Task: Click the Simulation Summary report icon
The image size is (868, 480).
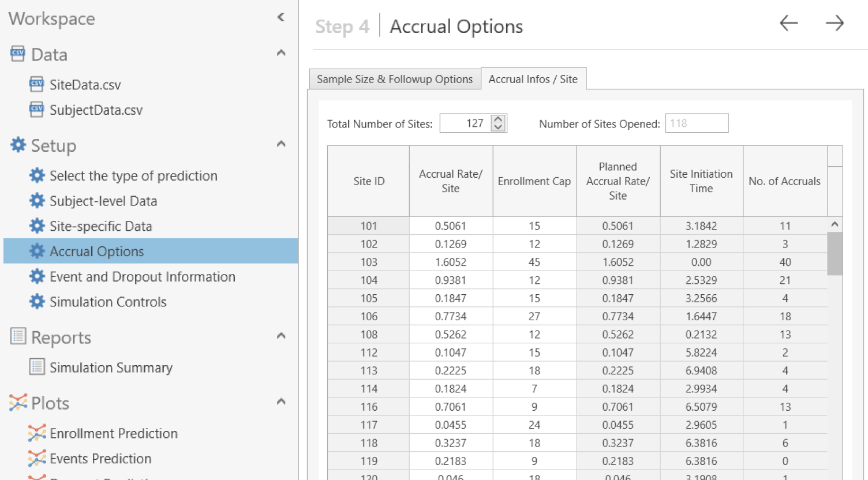Action: coord(37,367)
